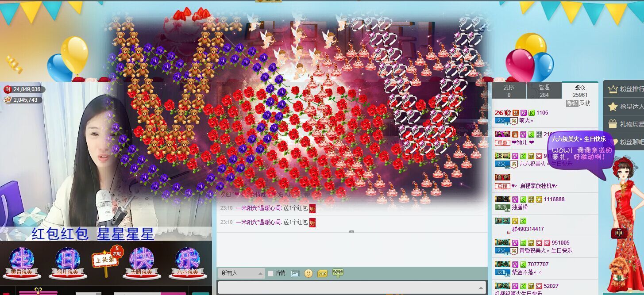Select audience member ❤颖儿❤
This screenshot has width=644, height=295.
click(x=522, y=142)
